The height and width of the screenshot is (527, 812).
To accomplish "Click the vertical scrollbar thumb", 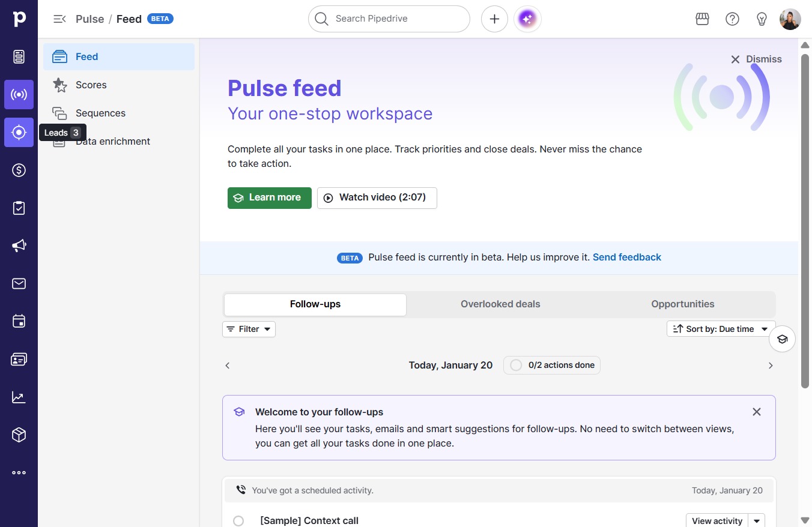I will tap(805, 221).
